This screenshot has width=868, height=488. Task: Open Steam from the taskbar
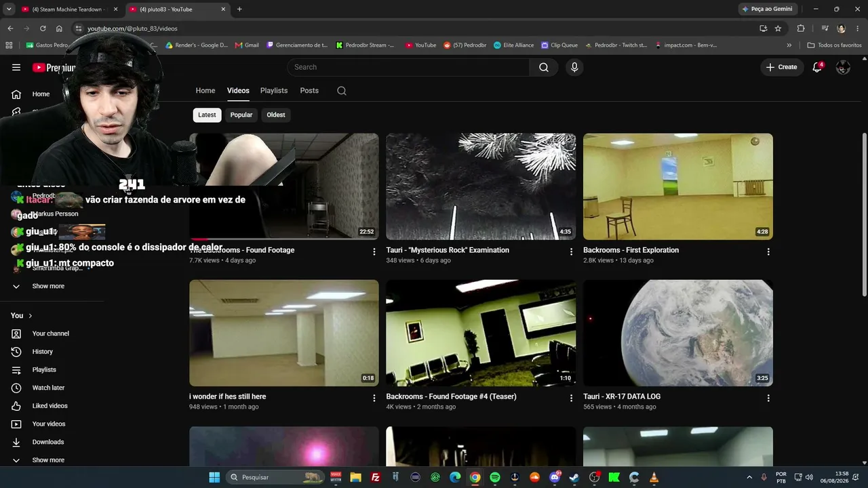click(574, 477)
